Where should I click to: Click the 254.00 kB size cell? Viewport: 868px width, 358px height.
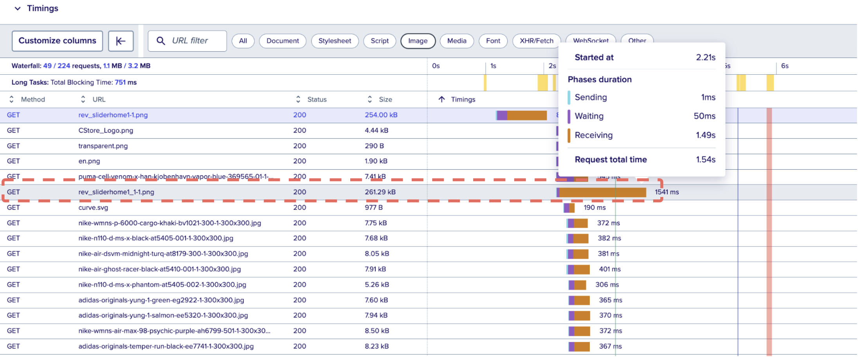381,115
